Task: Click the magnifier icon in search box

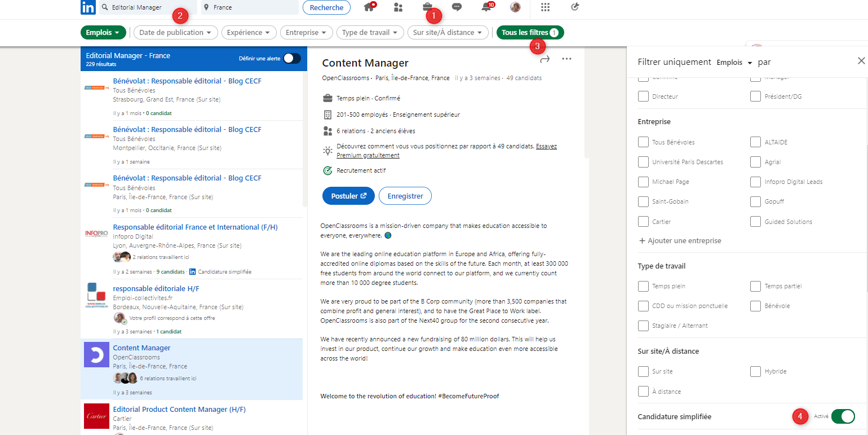Action: [105, 7]
